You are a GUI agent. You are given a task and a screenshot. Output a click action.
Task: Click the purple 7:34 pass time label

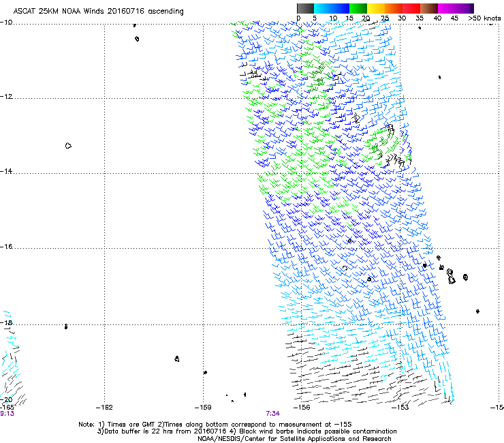(x=272, y=414)
